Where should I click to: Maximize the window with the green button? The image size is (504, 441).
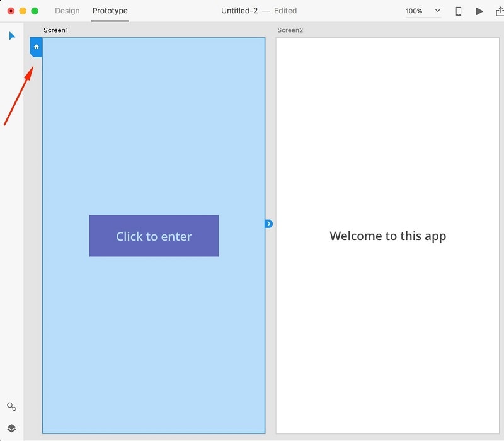coord(35,11)
